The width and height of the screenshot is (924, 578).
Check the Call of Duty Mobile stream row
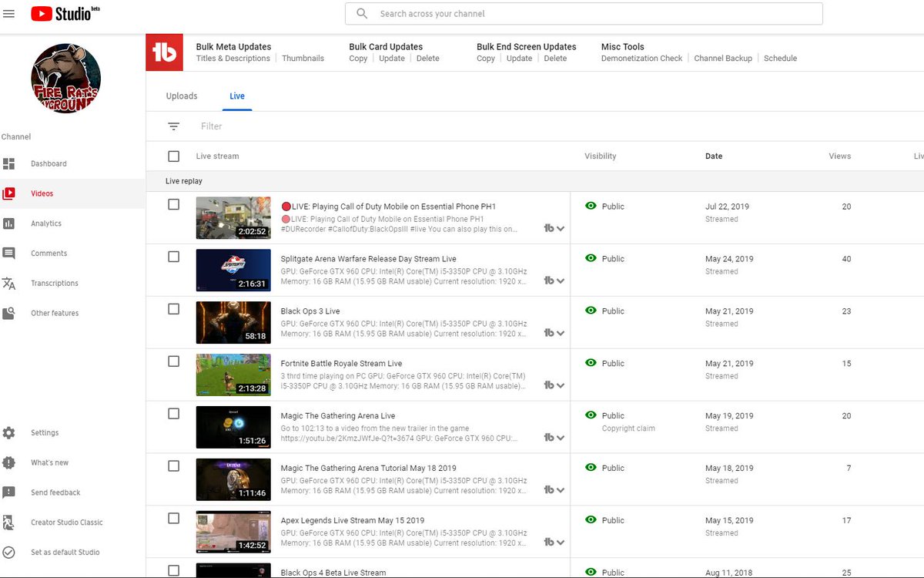[174, 204]
